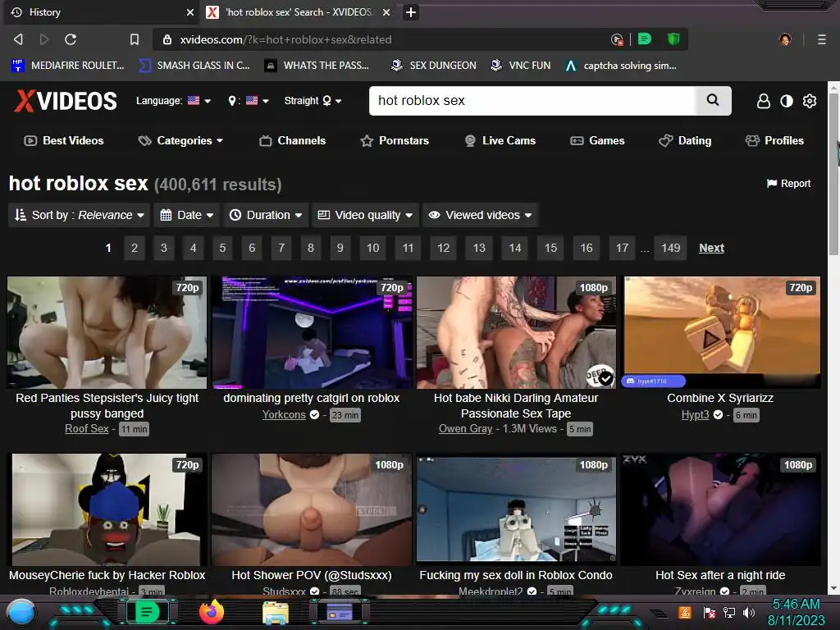Open Firefox from the taskbar
This screenshot has width=840, height=630.
pos(211,612)
